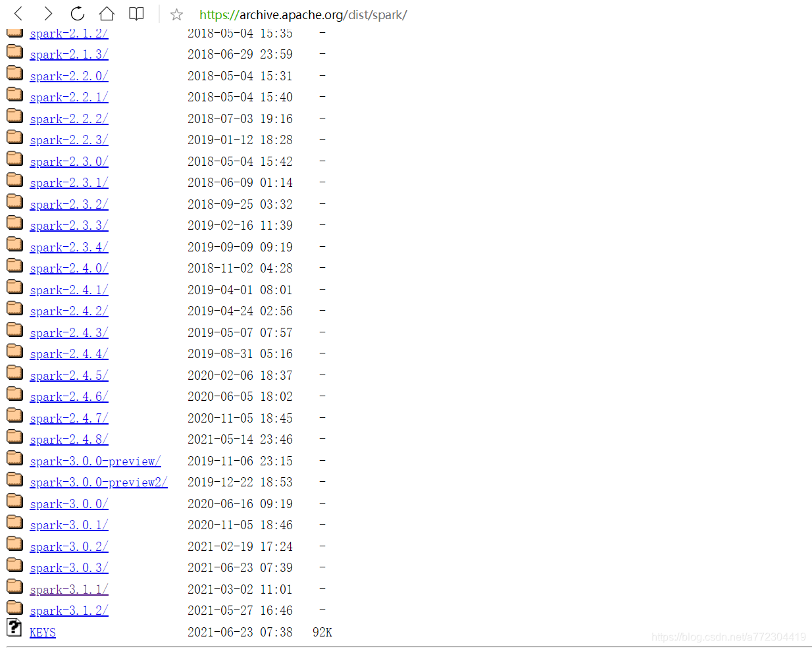Open the spark-2.4.6/ directory link
Viewport: 812px width, 649px height.
pos(69,397)
